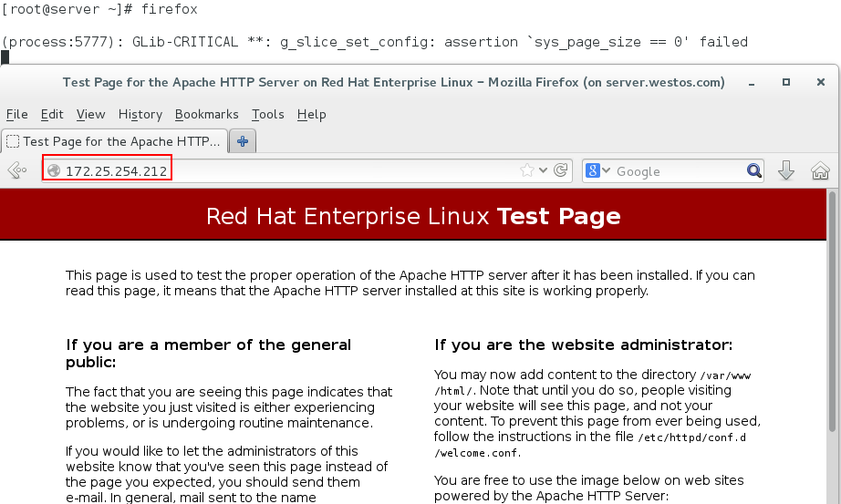Click heading 'If you are a member of the general public:'
This screenshot has height=504, width=841.
(208, 353)
